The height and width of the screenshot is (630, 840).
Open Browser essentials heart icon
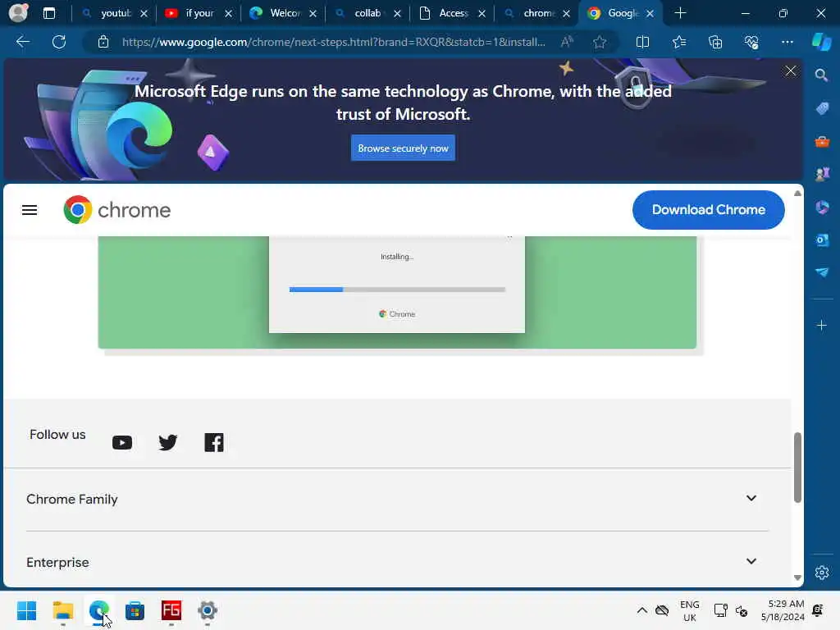pos(751,42)
